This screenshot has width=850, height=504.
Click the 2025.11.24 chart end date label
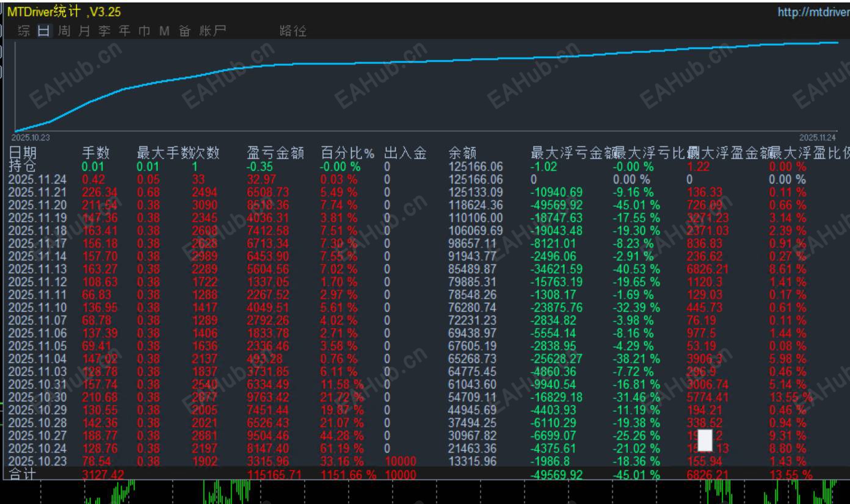click(817, 137)
